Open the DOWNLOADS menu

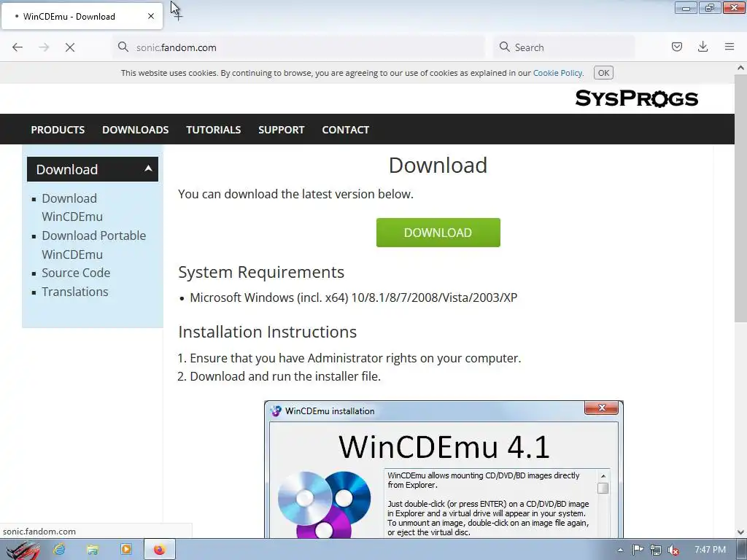[x=135, y=130]
